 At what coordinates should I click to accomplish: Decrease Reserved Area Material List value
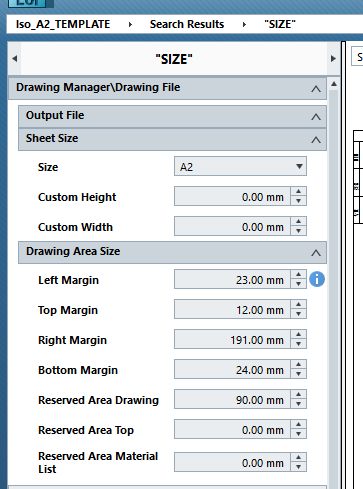tap(299, 467)
